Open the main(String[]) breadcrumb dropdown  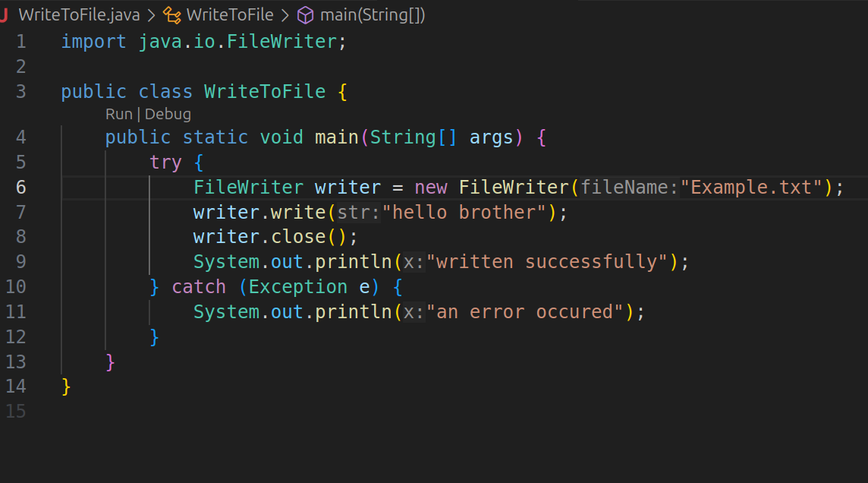point(372,15)
